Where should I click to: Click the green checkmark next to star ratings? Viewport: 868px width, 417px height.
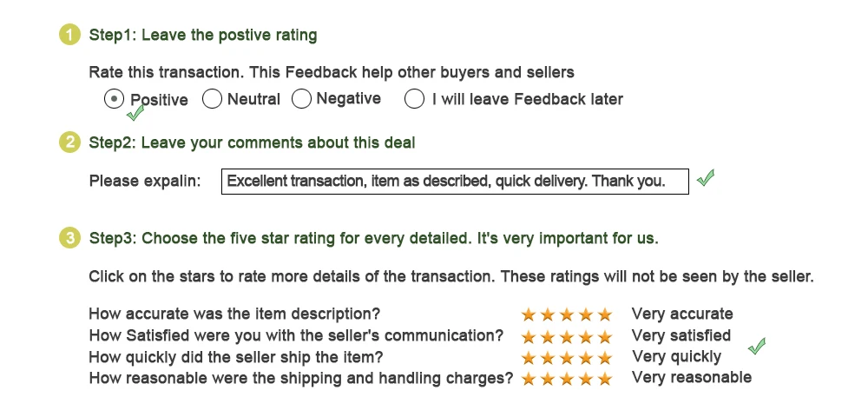[757, 346]
